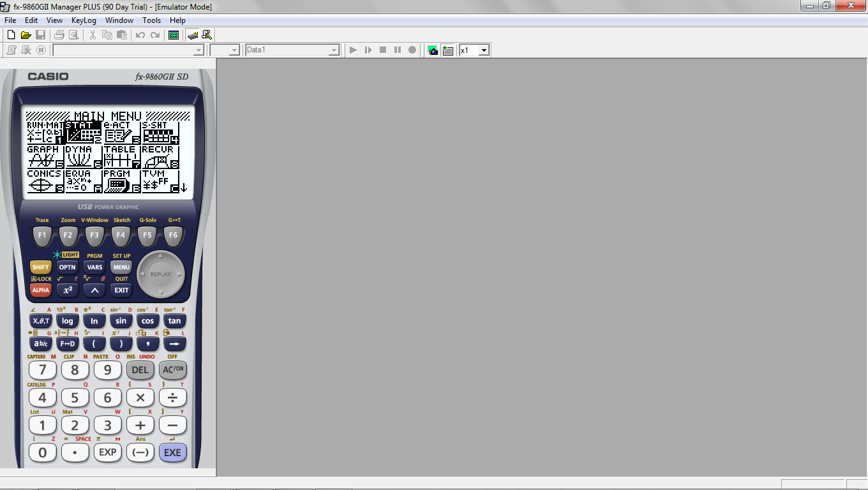Open the View menu
Image resolution: width=868 pixels, height=490 pixels.
[54, 20]
